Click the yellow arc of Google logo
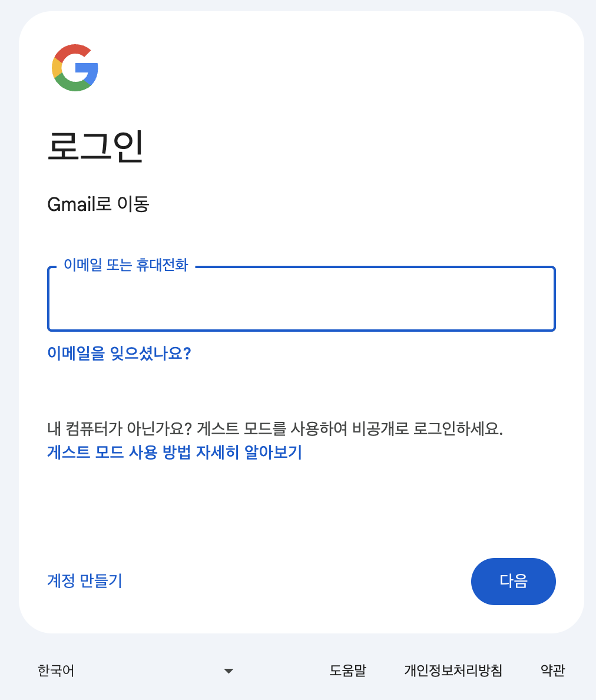Image resolution: width=596 pixels, height=700 pixels. (x=57, y=68)
